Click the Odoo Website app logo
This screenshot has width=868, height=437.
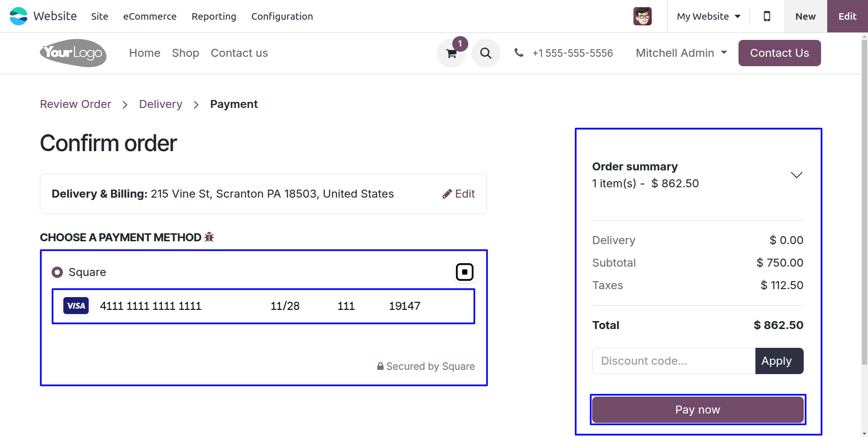19,16
